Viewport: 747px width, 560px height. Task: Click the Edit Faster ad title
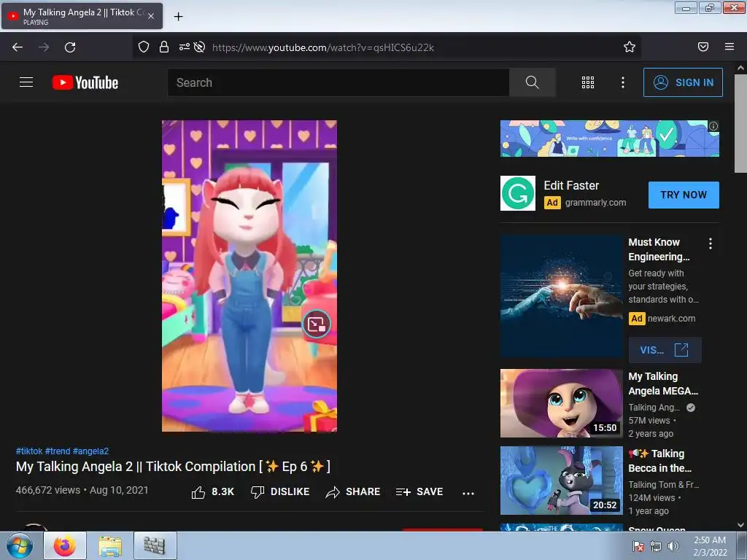click(x=571, y=185)
